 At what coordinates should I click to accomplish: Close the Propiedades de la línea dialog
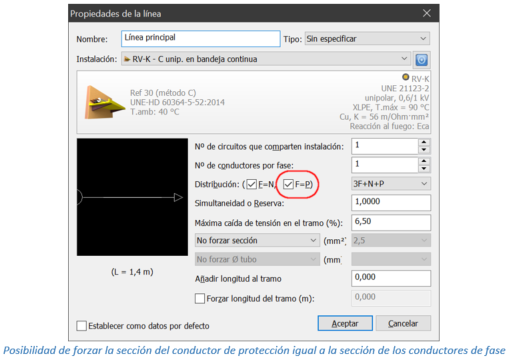point(427,13)
